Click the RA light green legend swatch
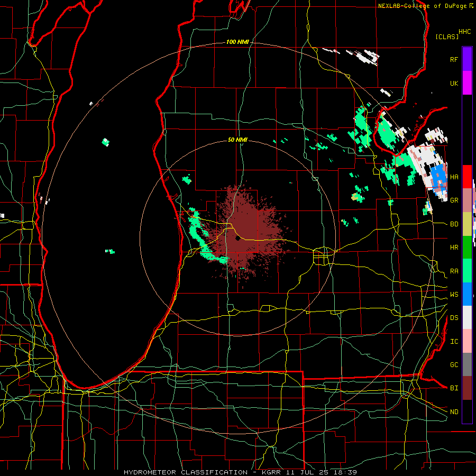 click(x=467, y=271)
